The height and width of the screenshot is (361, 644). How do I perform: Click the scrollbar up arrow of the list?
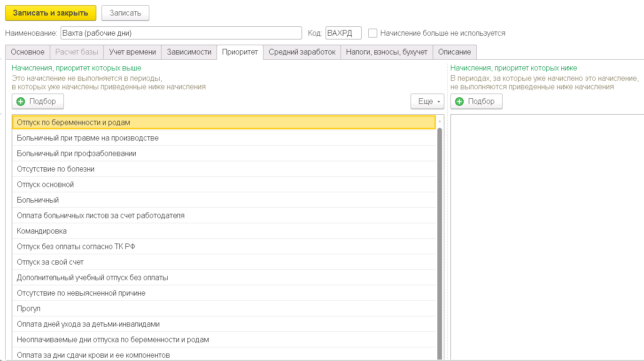click(440, 121)
